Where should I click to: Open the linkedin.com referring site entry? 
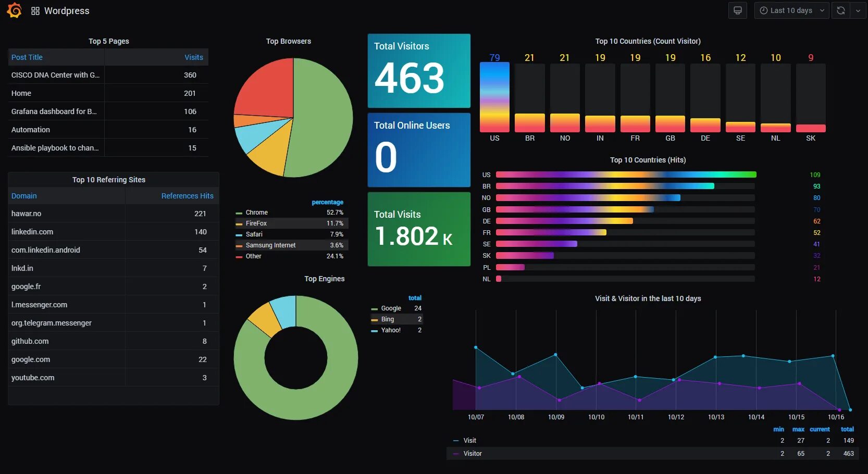coord(32,232)
